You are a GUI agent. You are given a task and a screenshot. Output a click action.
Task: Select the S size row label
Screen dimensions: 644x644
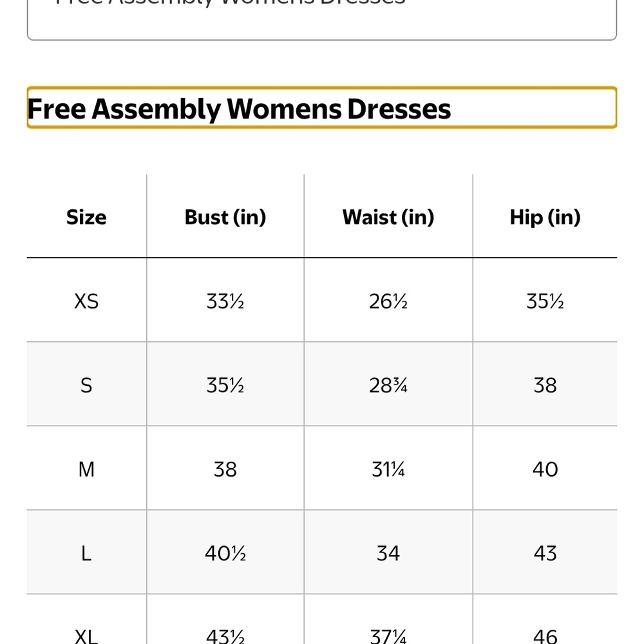86,385
